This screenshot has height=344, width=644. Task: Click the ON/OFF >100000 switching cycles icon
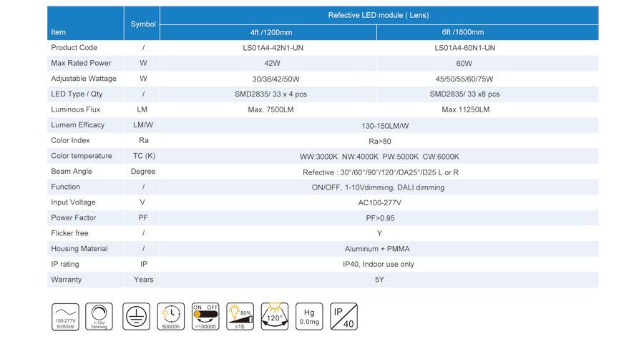(206, 317)
